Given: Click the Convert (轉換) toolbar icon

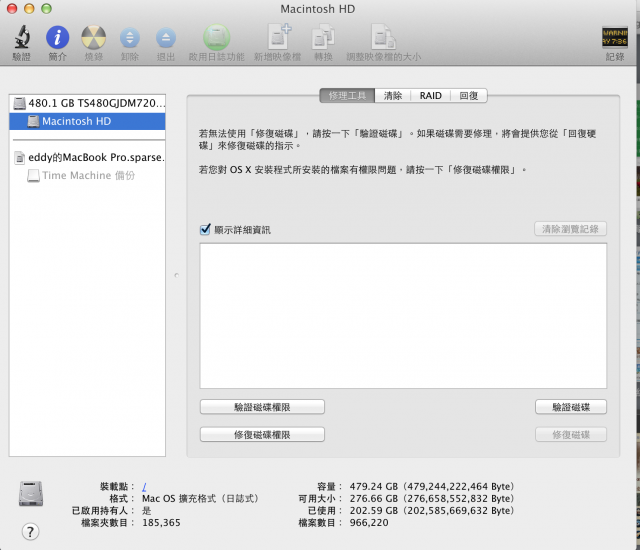Looking at the screenshot, I should 323,37.
